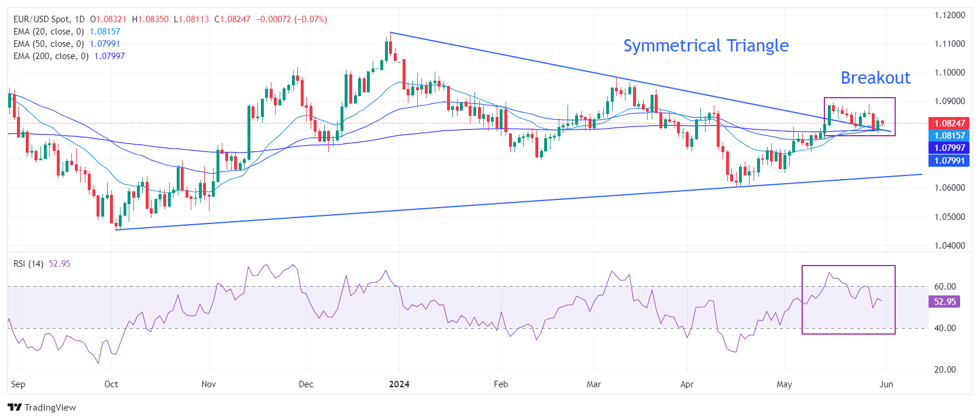Click the 60.00 RSI scale label
The width and height of the screenshot is (980, 420).
(945, 287)
